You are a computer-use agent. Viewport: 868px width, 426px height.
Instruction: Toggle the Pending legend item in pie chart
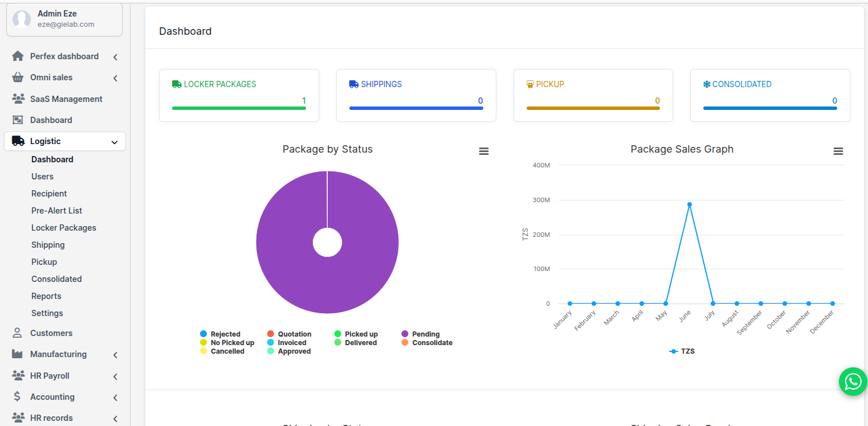point(425,334)
